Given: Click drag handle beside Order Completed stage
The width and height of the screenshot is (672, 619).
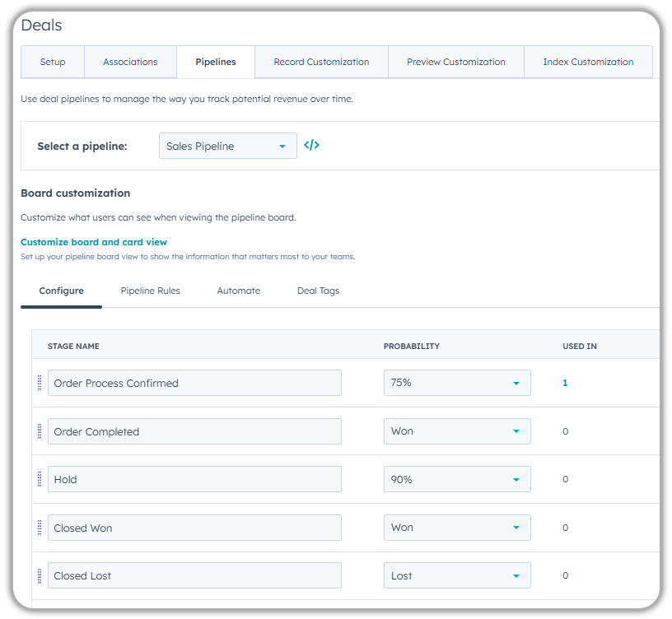Looking at the screenshot, I should [40, 431].
